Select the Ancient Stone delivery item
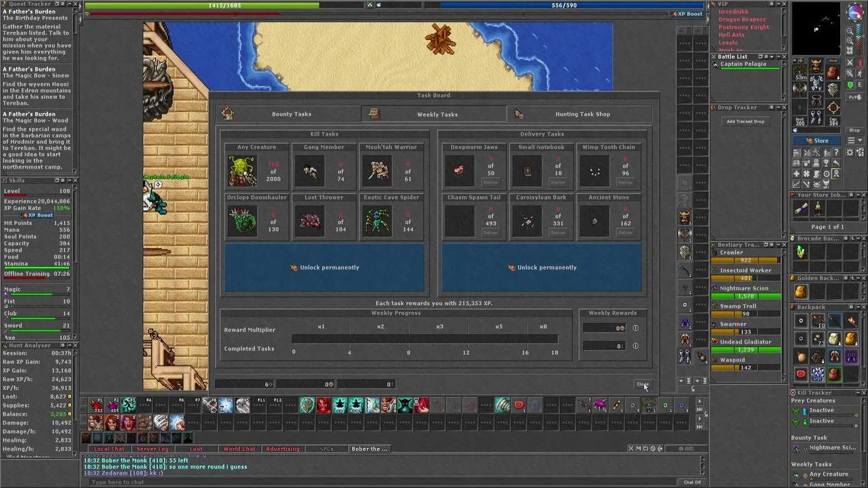This screenshot has height=488, width=868. tap(595, 221)
